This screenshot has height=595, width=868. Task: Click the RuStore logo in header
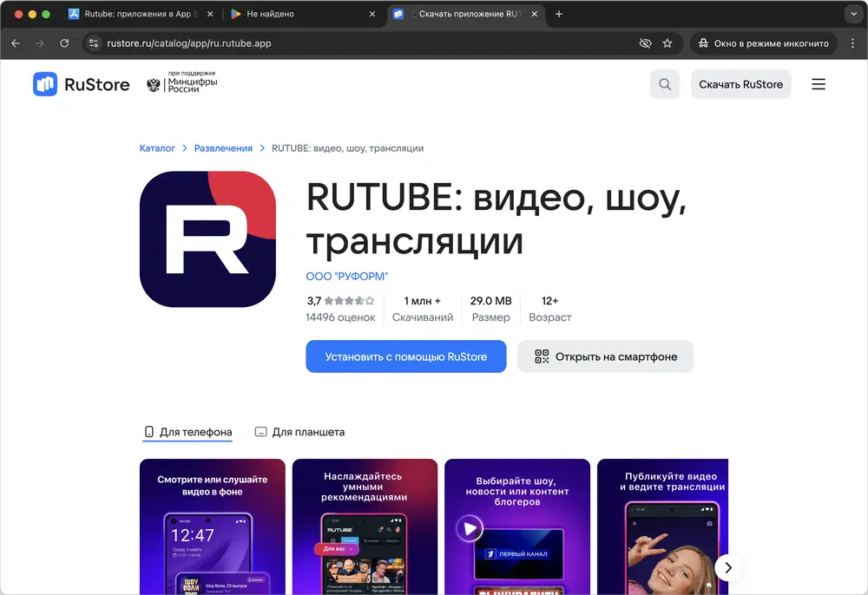(x=82, y=84)
